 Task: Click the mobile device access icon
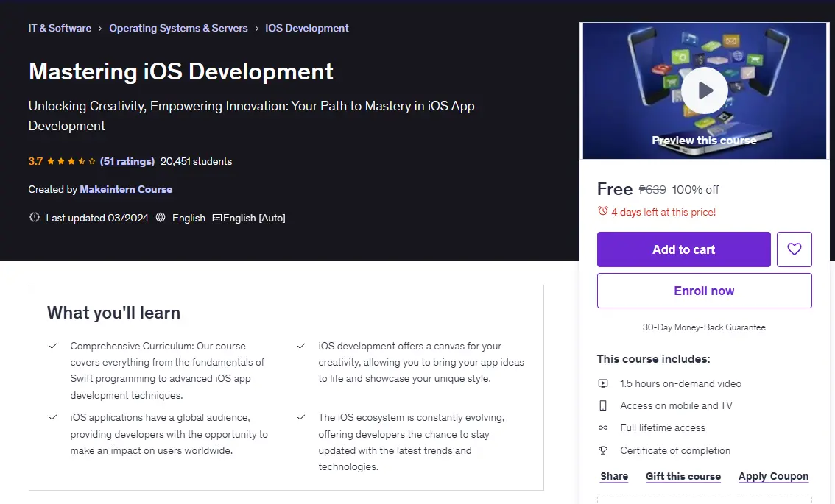[603, 405]
